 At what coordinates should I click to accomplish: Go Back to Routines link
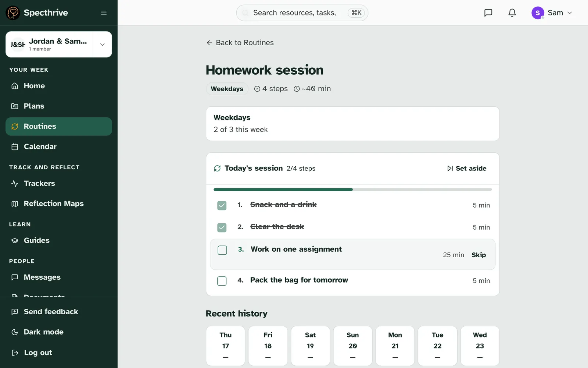click(x=240, y=43)
